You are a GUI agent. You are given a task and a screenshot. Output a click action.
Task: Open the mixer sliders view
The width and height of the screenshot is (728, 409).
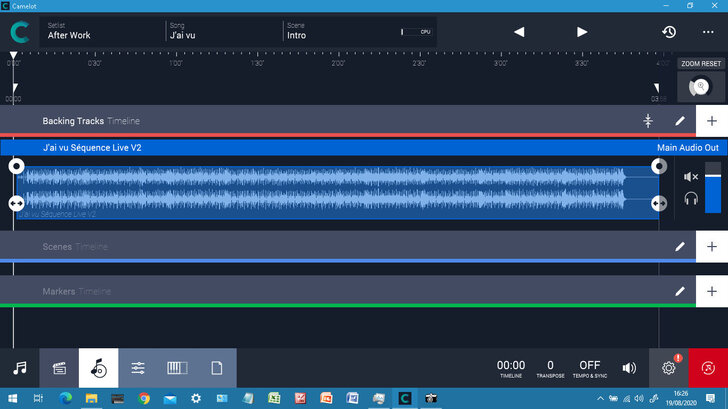point(138,367)
